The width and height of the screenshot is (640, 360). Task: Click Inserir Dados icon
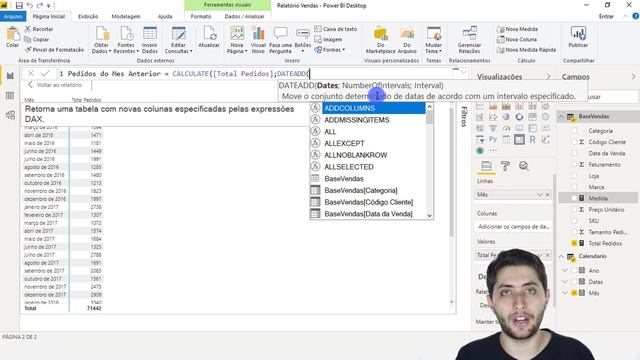coord(150,34)
